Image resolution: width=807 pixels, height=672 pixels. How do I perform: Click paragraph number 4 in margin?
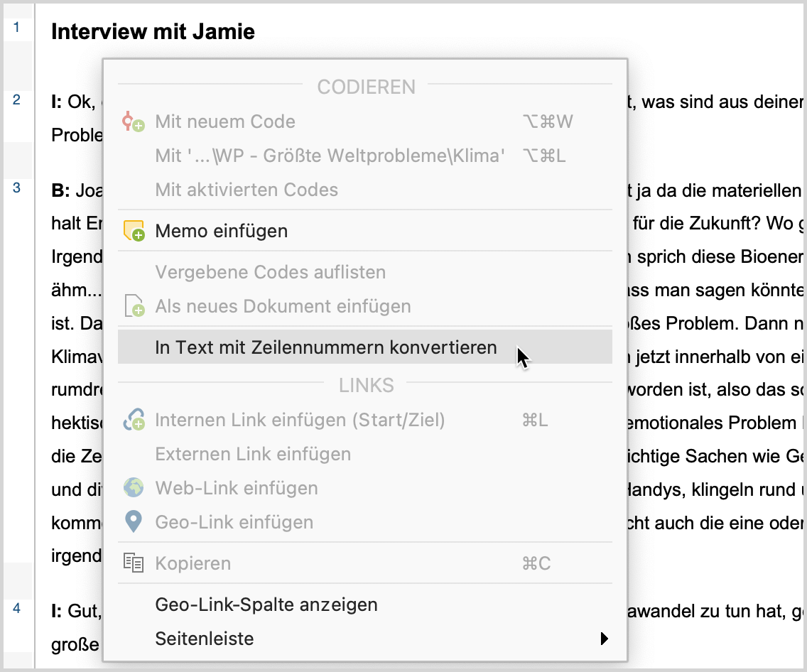16,608
